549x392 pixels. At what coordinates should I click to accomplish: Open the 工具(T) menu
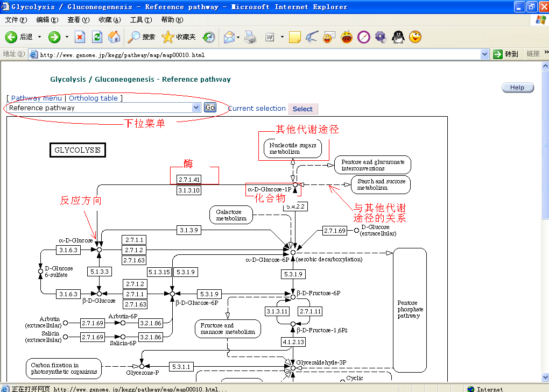point(140,20)
